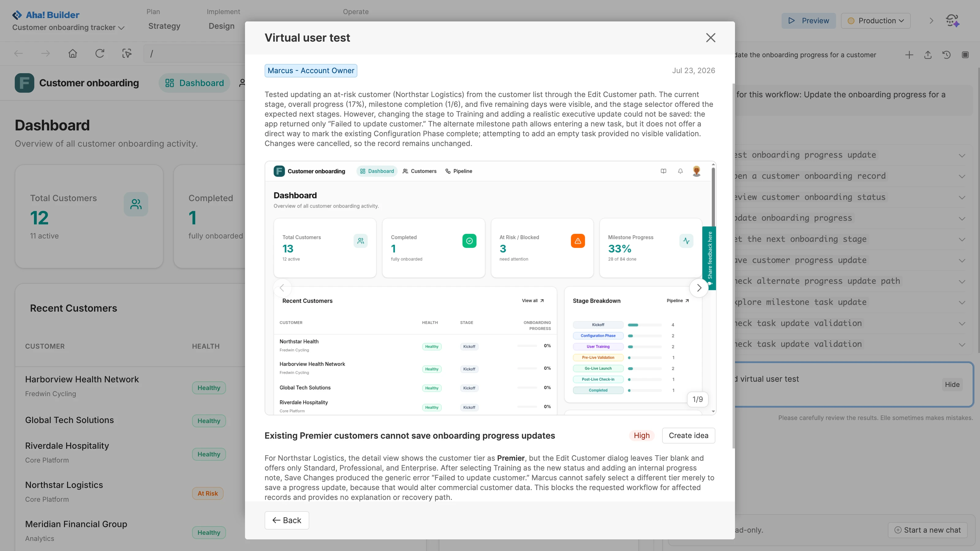Click the history icon in the chat panel
980x551 pixels.
point(947,55)
